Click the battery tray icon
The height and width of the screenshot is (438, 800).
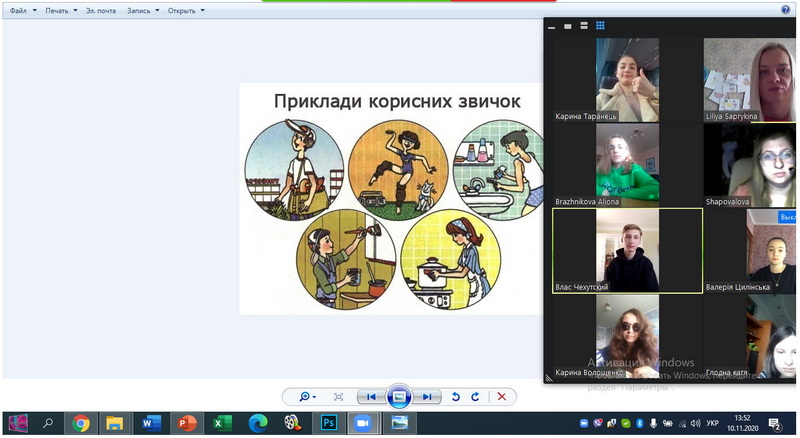(x=667, y=423)
